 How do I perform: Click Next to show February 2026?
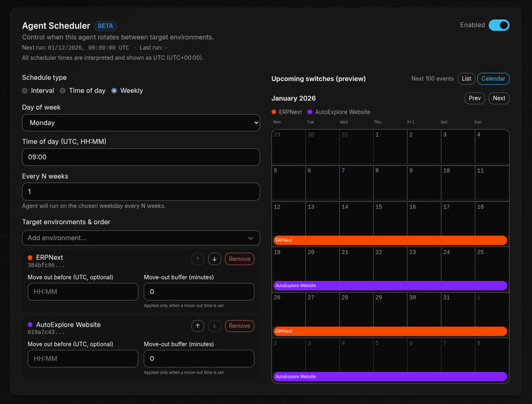pyautogui.click(x=499, y=98)
